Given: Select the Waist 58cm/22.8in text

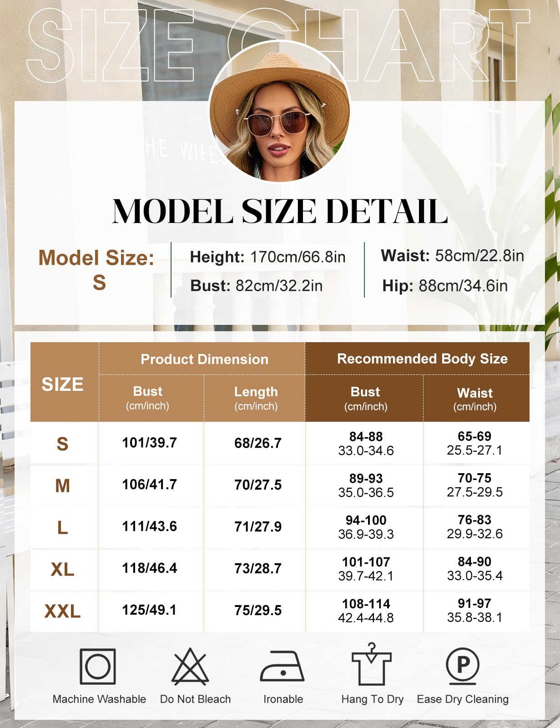Looking at the screenshot, I should pos(452,256).
